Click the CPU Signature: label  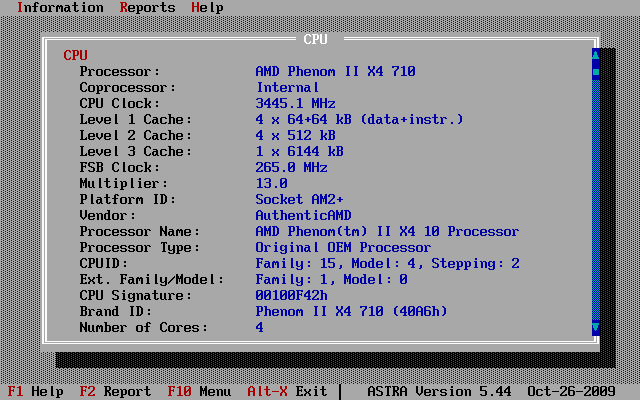[x=136, y=295]
